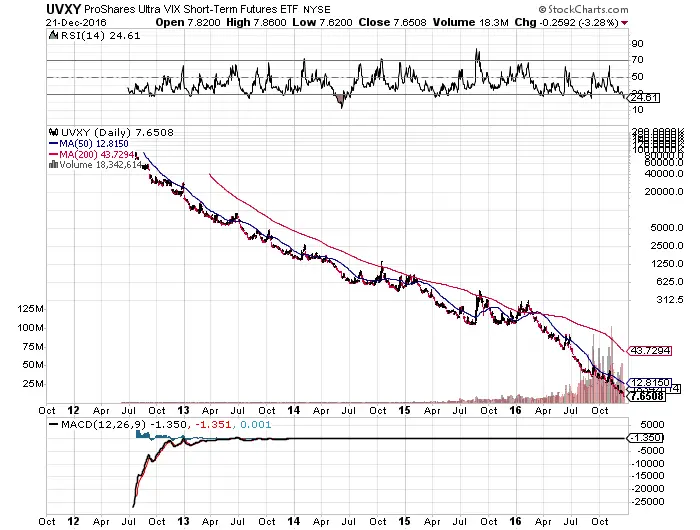Screen dimensions: 700x530
Task: Click the 50M volume axis label
Action: pos(33,365)
